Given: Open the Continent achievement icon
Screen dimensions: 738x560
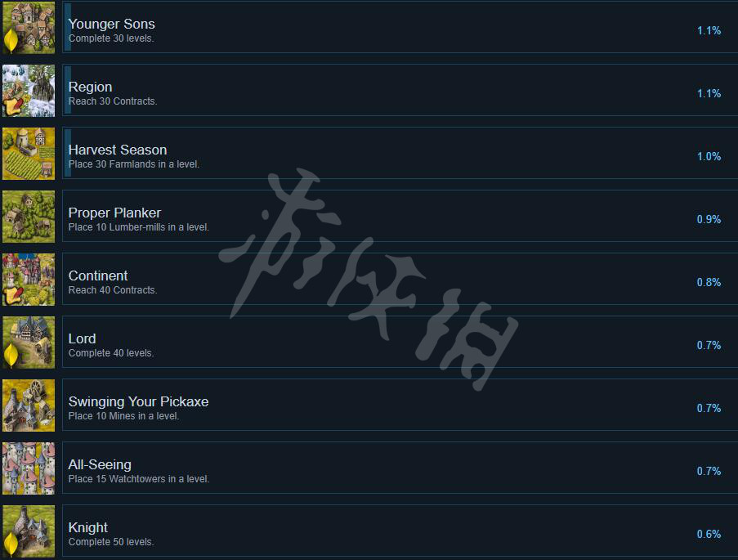Looking at the screenshot, I should (29, 280).
